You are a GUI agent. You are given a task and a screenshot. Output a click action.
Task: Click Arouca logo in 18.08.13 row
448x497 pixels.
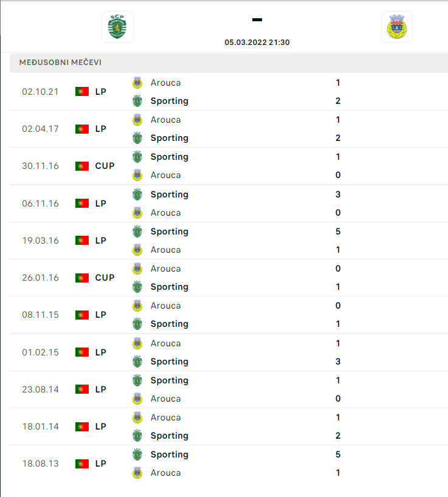pyautogui.click(x=137, y=473)
